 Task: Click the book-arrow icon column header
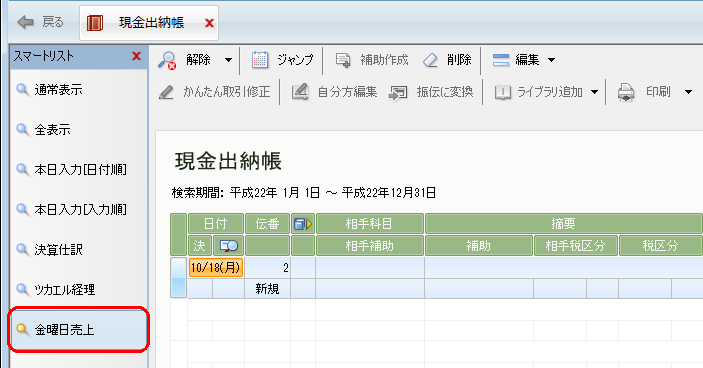coord(303,224)
